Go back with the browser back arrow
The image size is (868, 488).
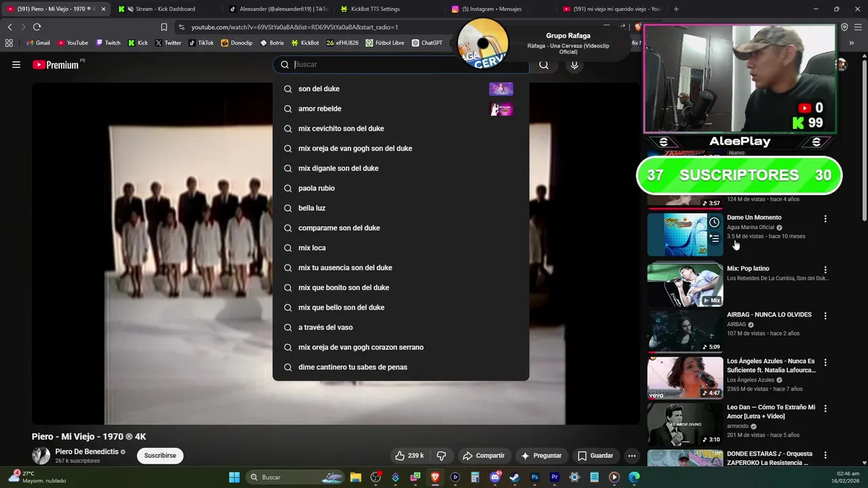pos(9,27)
